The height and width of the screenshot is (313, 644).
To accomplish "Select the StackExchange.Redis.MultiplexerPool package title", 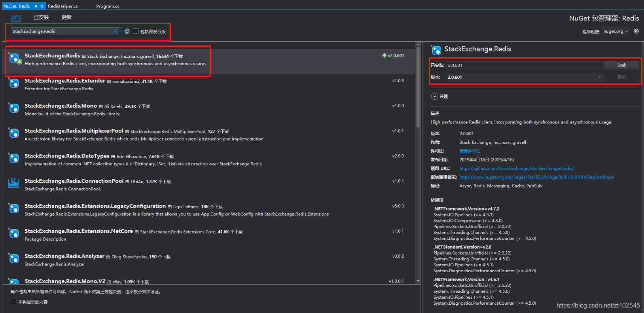I will click(x=74, y=131).
